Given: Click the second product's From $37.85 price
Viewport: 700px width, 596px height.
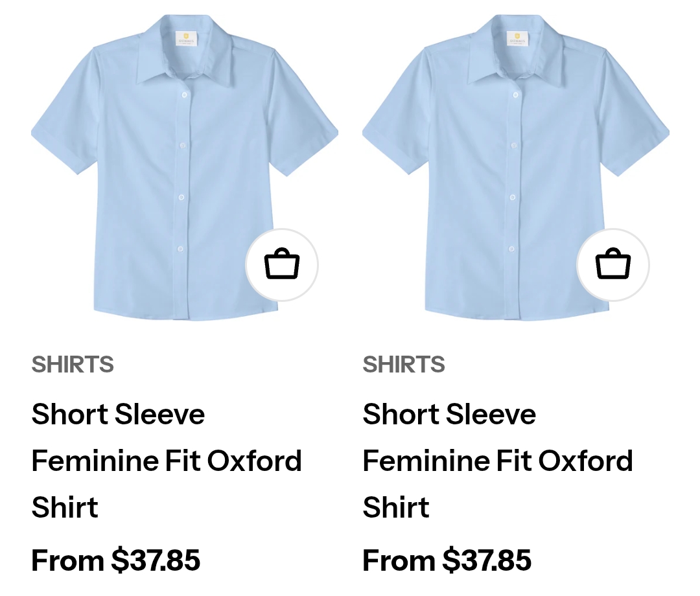Looking at the screenshot, I should [447, 560].
